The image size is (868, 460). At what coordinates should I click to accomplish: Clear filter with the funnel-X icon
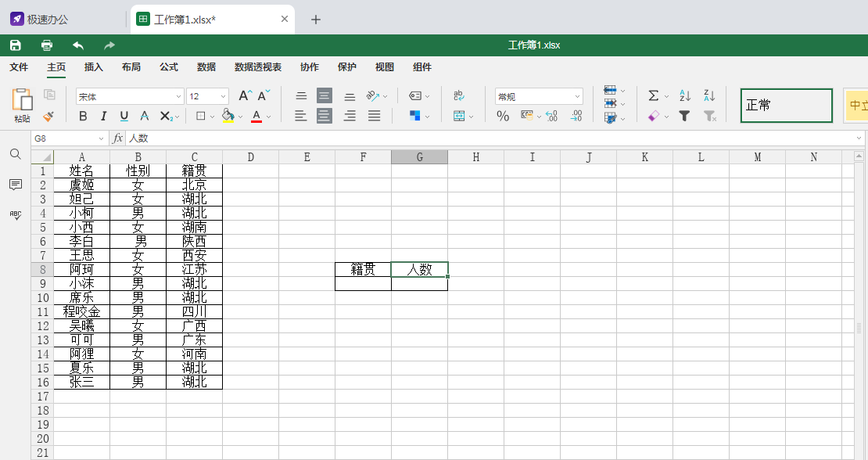pyautogui.click(x=710, y=116)
